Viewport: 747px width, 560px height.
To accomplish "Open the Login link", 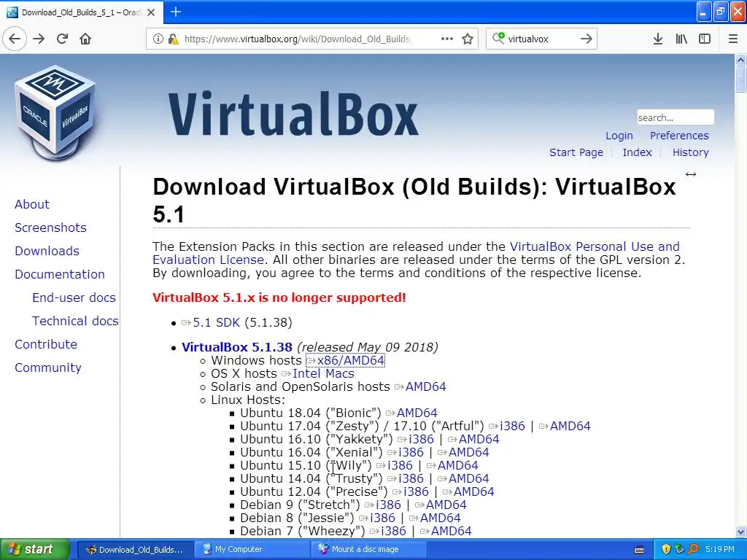I will (x=619, y=136).
